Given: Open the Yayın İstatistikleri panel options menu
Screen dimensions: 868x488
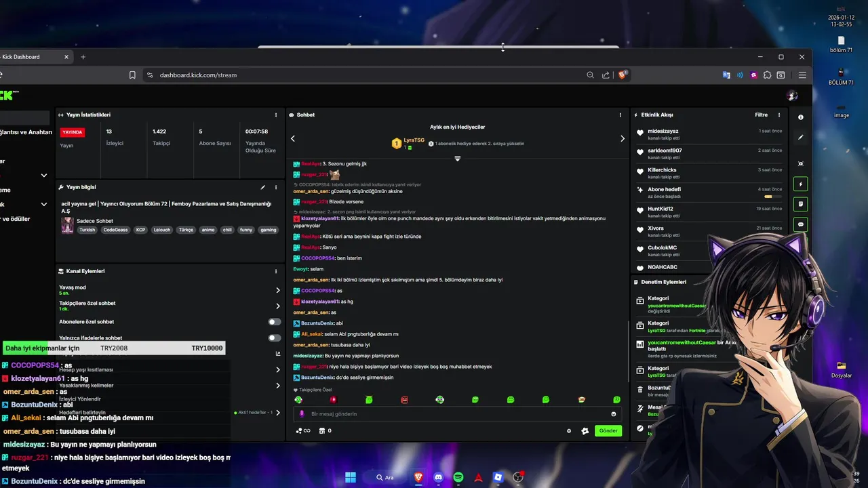Looking at the screenshot, I should click(276, 115).
